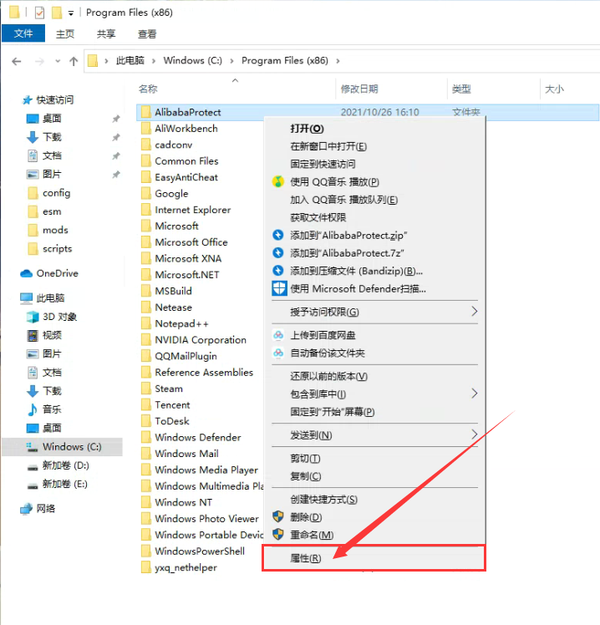Click the 视频 film icon in sidebar
The image size is (600, 625).
tap(32, 335)
